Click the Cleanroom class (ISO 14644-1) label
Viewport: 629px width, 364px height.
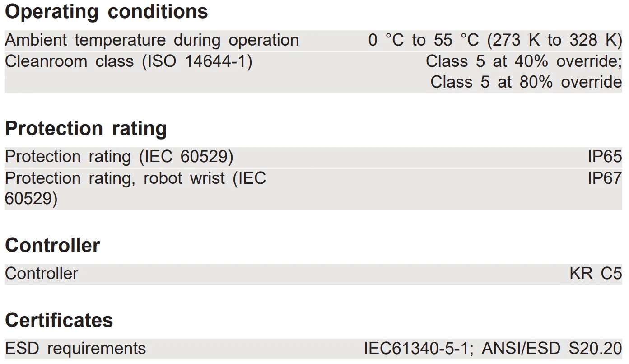(128, 61)
